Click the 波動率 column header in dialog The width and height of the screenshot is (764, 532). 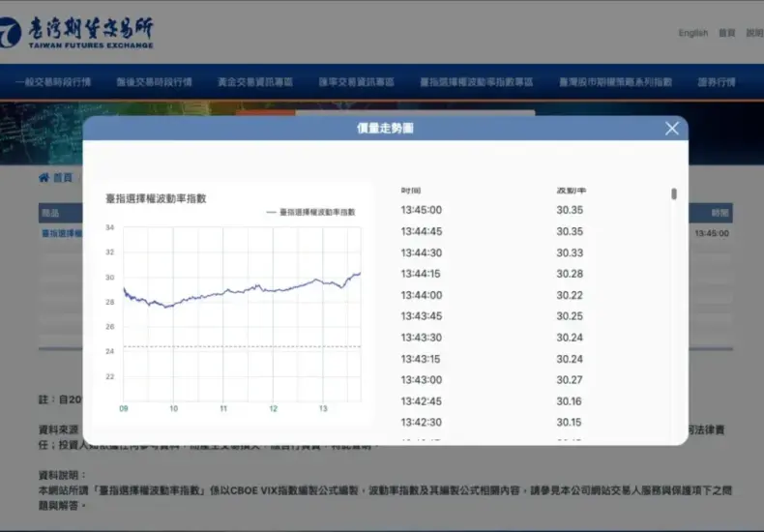point(571,191)
